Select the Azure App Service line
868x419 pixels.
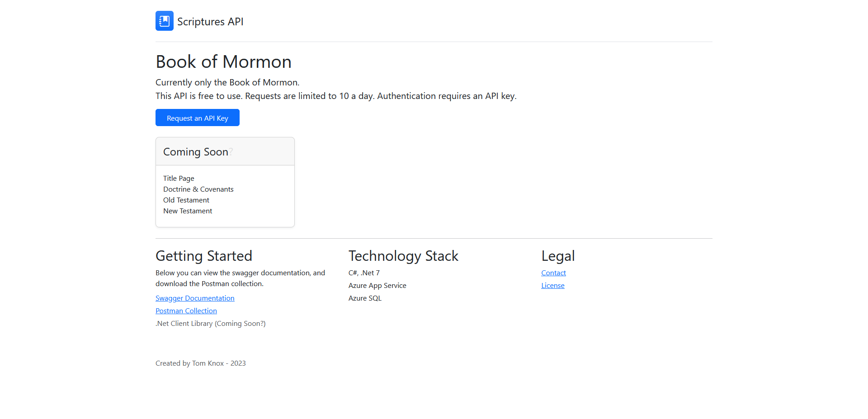coord(377,286)
